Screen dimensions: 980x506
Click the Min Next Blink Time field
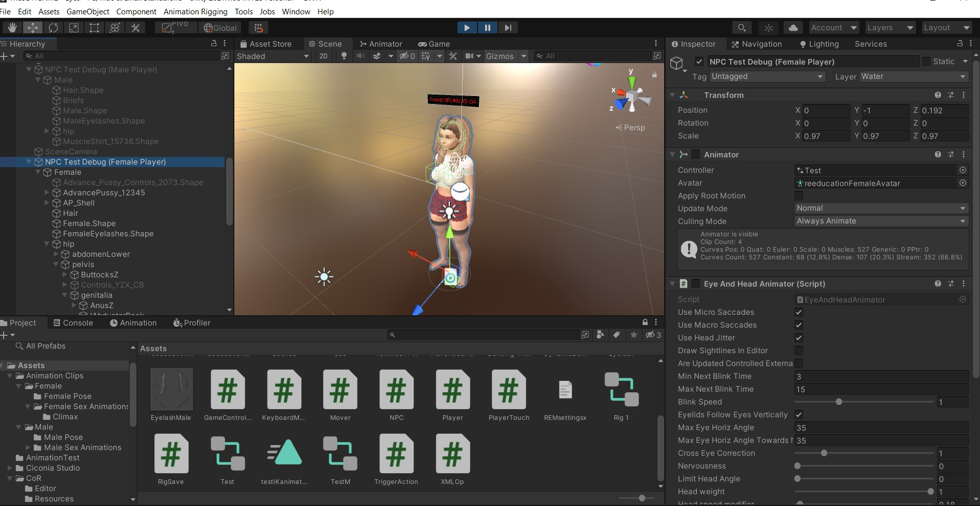coord(881,376)
